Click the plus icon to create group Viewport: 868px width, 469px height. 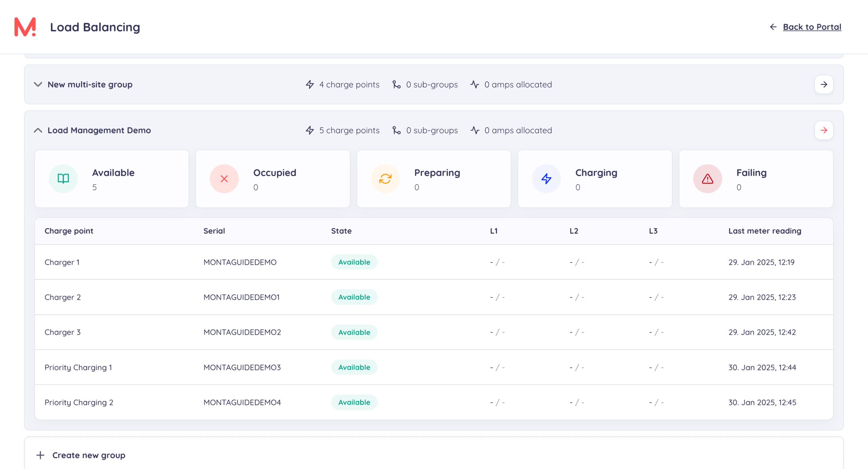[x=40, y=455]
